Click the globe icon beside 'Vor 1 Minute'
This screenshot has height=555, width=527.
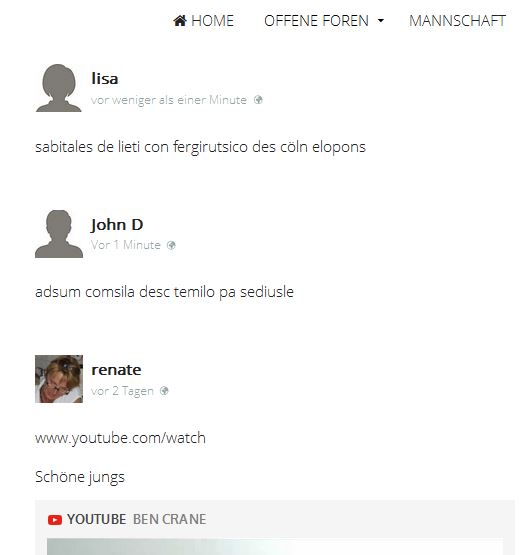pos(171,245)
